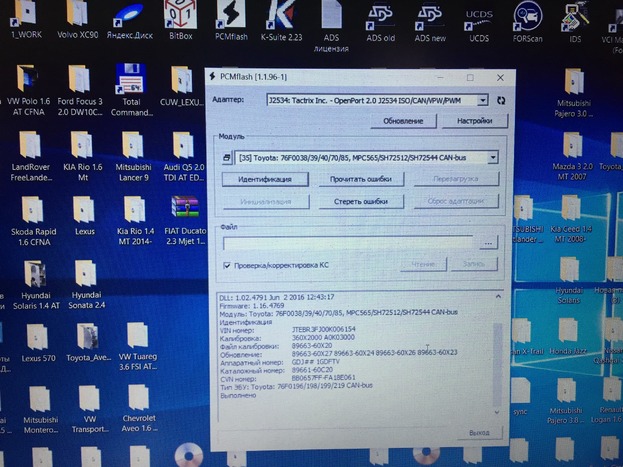Click the adapter refresh icon
This screenshot has height=467, width=623.
click(x=500, y=100)
